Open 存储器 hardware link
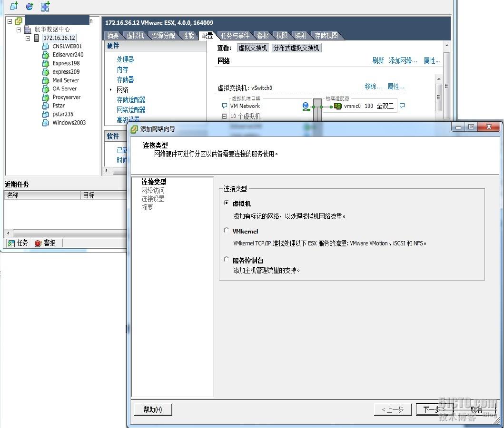This screenshot has width=504, height=428. point(125,79)
